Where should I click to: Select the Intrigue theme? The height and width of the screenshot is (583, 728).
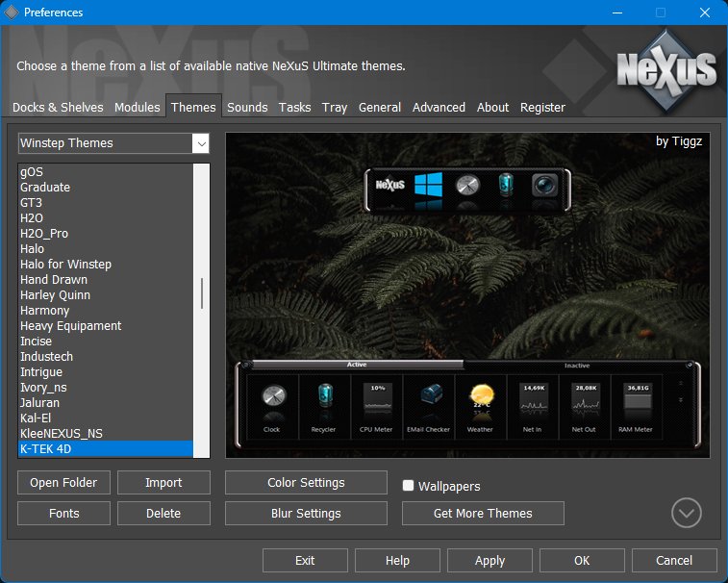[x=106, y=371]
